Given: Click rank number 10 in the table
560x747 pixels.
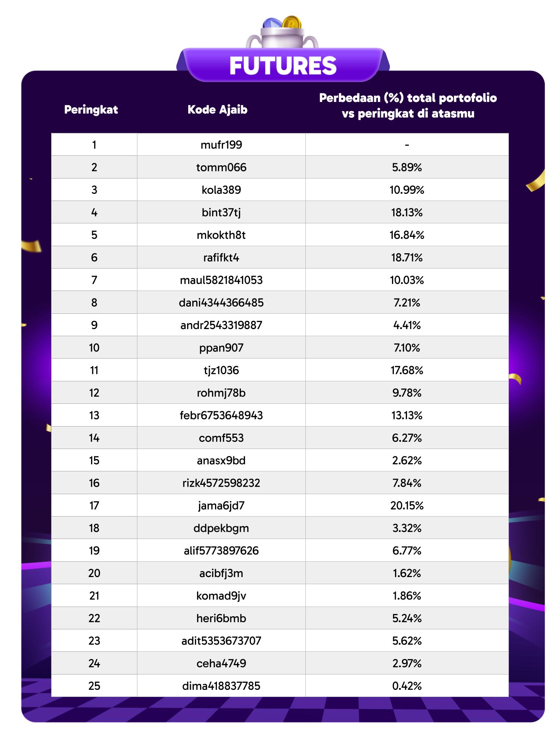Looking at the screenshot, I should click(x=94, y=348).
